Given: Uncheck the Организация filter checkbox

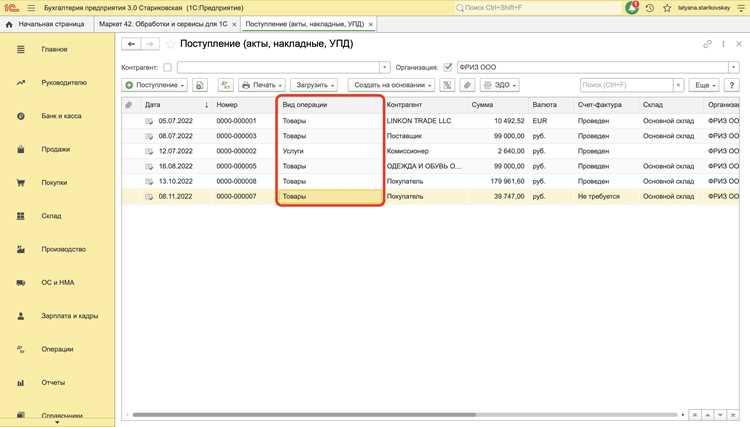Looking at the screenshot, I should 448,67.
